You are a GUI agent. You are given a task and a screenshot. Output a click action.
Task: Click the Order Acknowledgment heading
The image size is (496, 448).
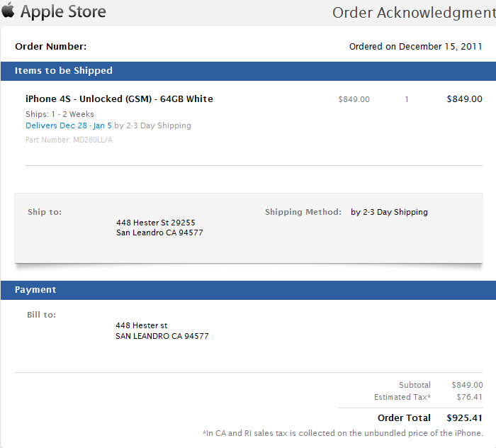413,13
